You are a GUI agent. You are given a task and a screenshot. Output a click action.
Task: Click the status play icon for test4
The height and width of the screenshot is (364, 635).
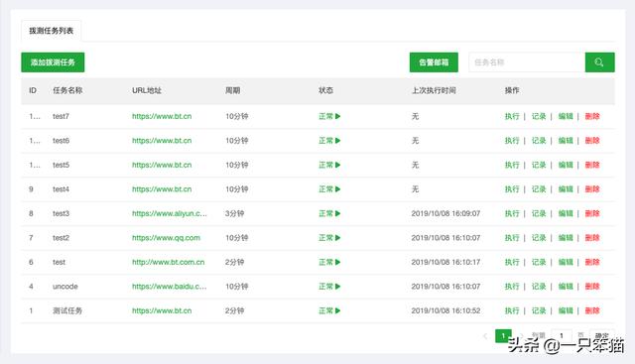(337, 189)
